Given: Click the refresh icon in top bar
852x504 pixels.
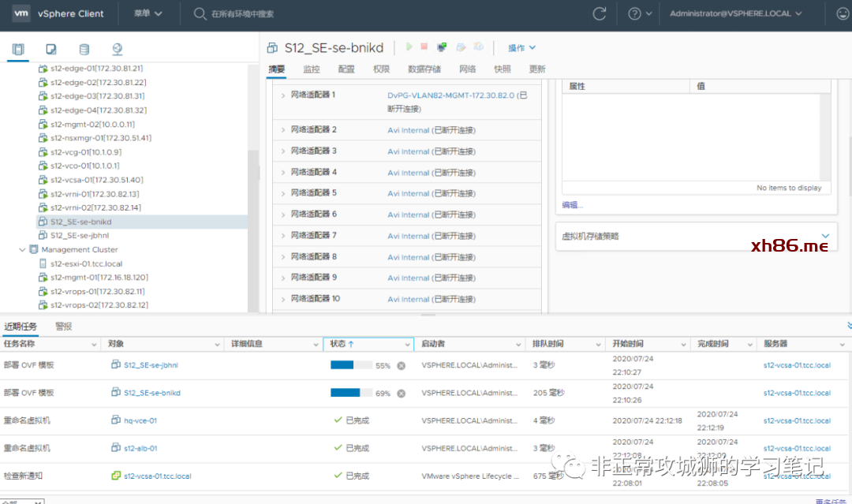Looking at the screenshot, I should click(x=600, y=13).
